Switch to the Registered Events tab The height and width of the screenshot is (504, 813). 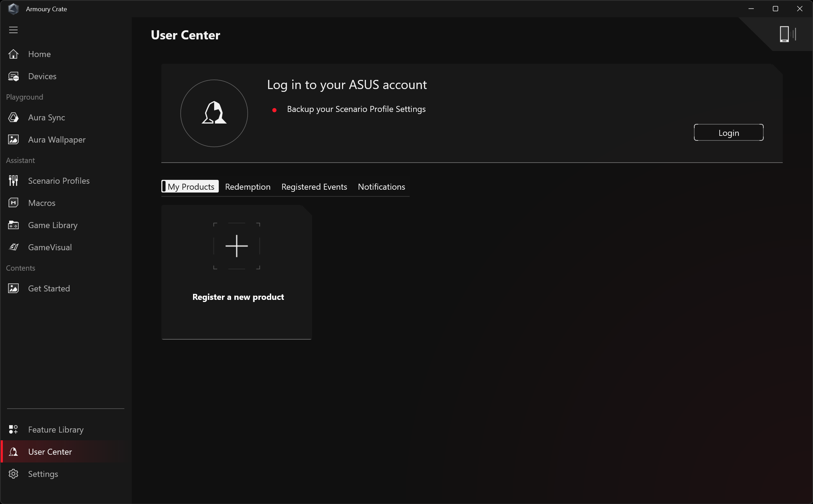(314, 187)
